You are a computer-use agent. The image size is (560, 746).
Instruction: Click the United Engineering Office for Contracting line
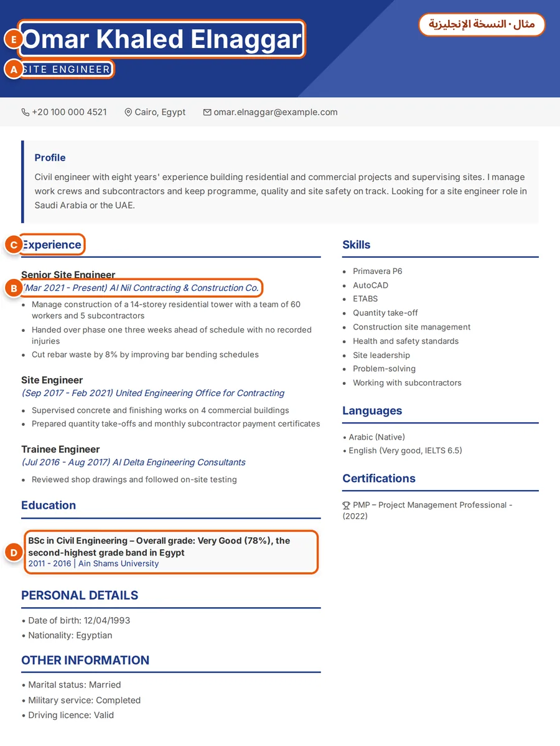(152, 393)
